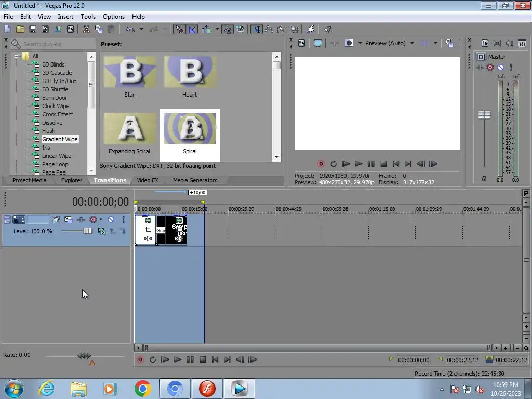The image size is (532, 399).
Task: Switch to the Explorer tab
Action: point(72,180)
